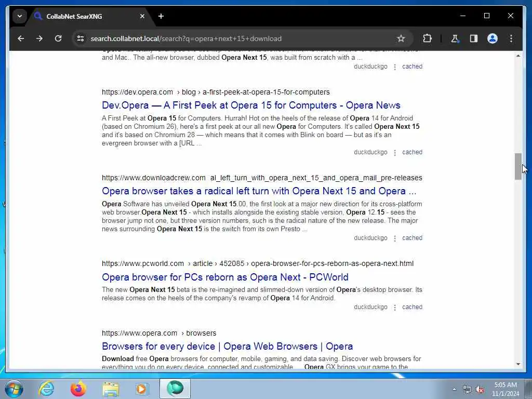Click the page scrollbar thumb
Screen dimensions: 532x399
518,166
